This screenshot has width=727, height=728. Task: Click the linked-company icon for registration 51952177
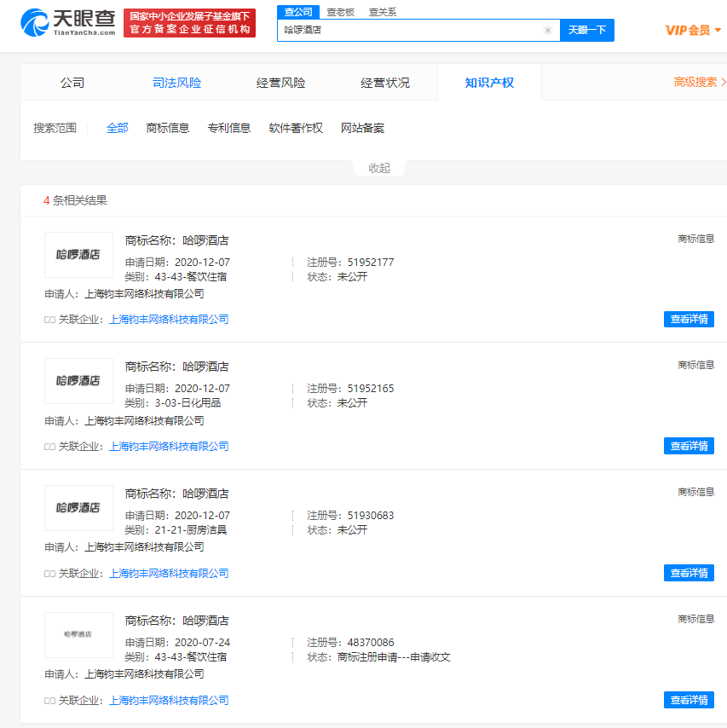coord(49,320)
